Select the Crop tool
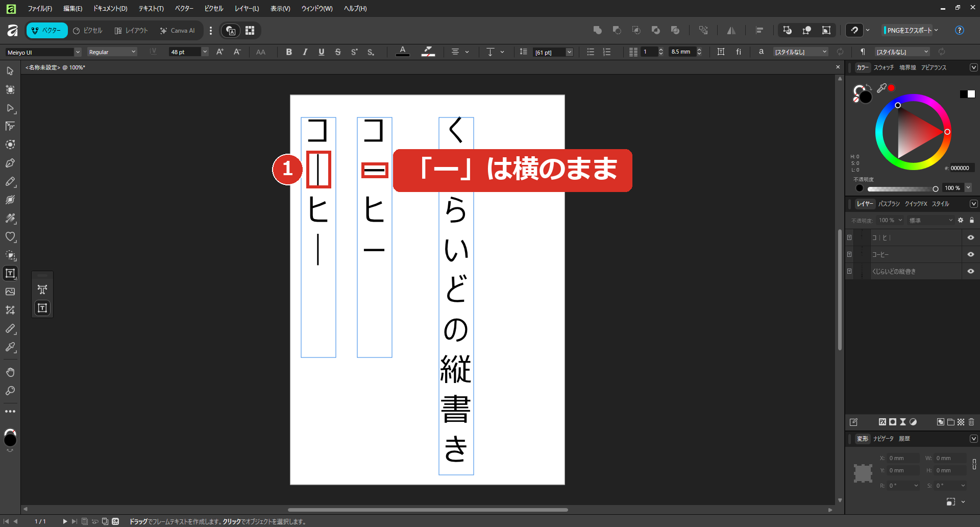 click(x=10, y=310)
